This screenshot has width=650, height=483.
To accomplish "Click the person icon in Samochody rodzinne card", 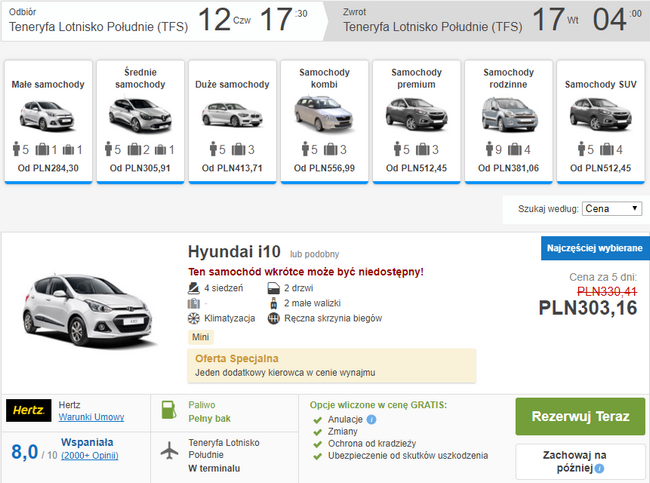I will pos(489,149).
